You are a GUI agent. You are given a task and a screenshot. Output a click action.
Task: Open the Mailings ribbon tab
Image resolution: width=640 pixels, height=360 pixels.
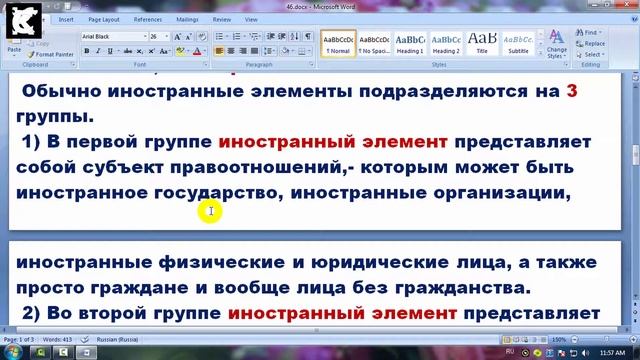pyautogui.click(x=187, y=19)
